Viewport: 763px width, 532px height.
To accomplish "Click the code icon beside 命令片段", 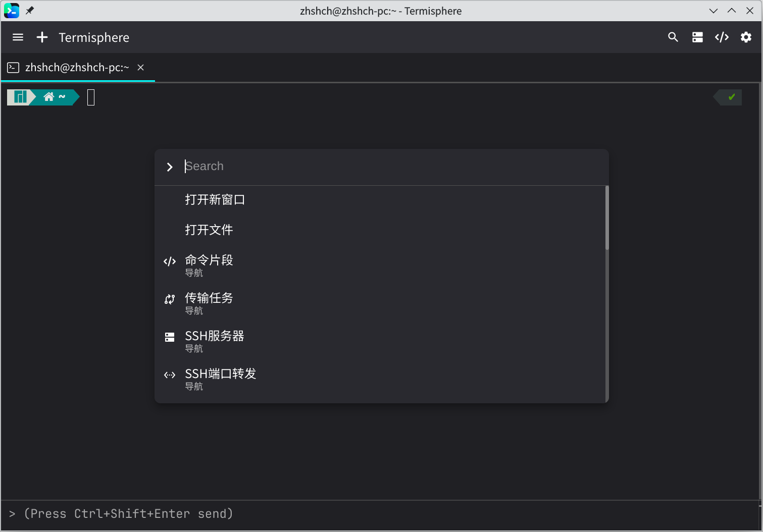I will [x=170, y=261].
